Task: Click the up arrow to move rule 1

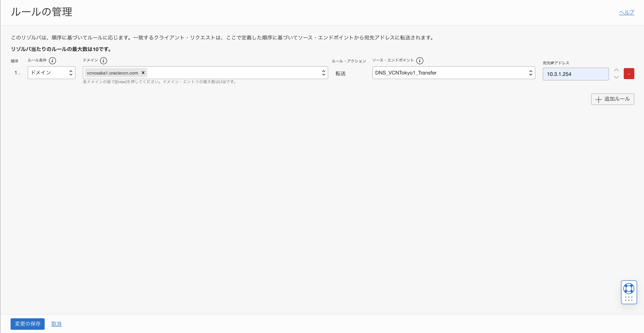Action: [616, 70]
